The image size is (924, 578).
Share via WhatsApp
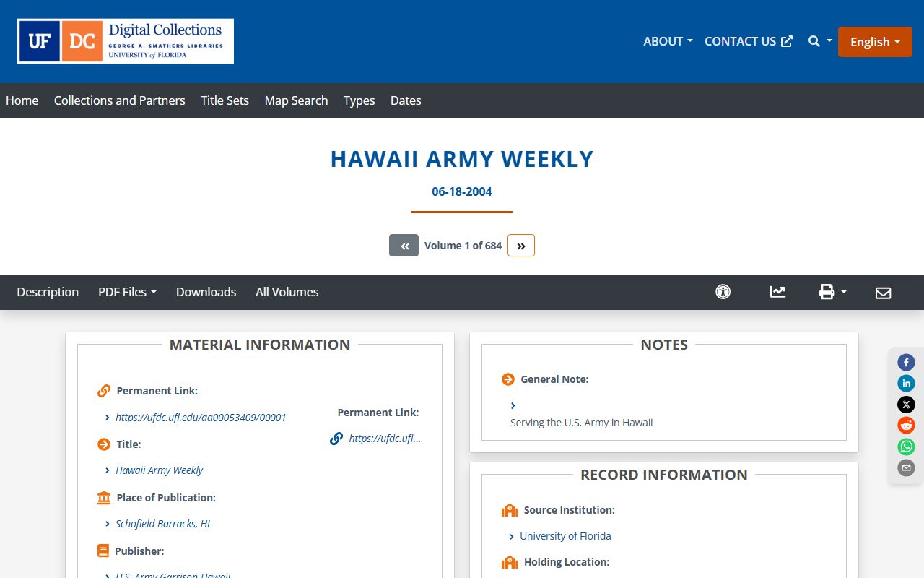pyautogui.click(x=906, y=447)
